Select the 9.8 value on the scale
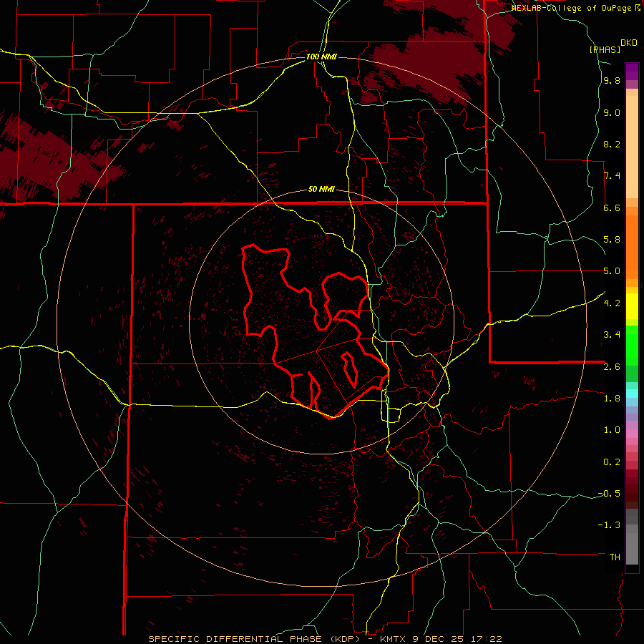The height and width of the screenshot is (644, 644). coord(612,81)
